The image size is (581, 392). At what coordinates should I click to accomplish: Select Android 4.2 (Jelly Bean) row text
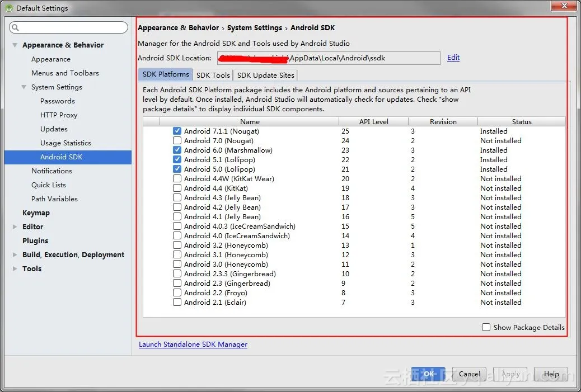[222, 207]
